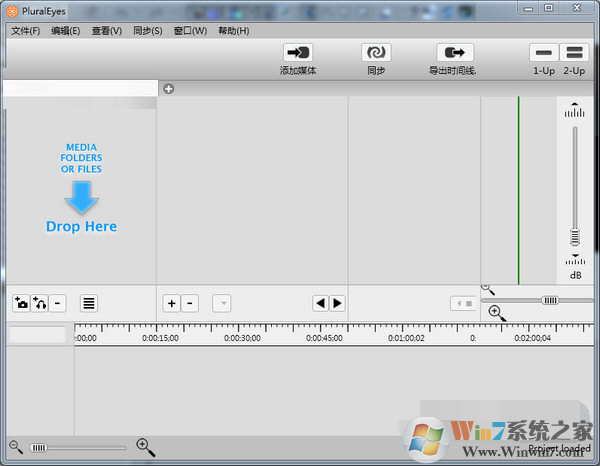This screenshot has height=466, width=600.
Task: Click the plus circle icon above preview
Action: click(168, 89)
